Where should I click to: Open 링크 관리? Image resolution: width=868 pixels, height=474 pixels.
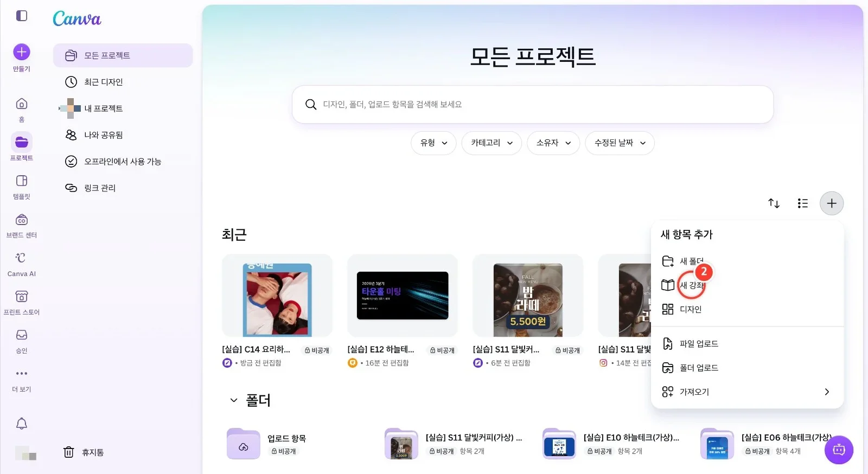pos(123,188)
